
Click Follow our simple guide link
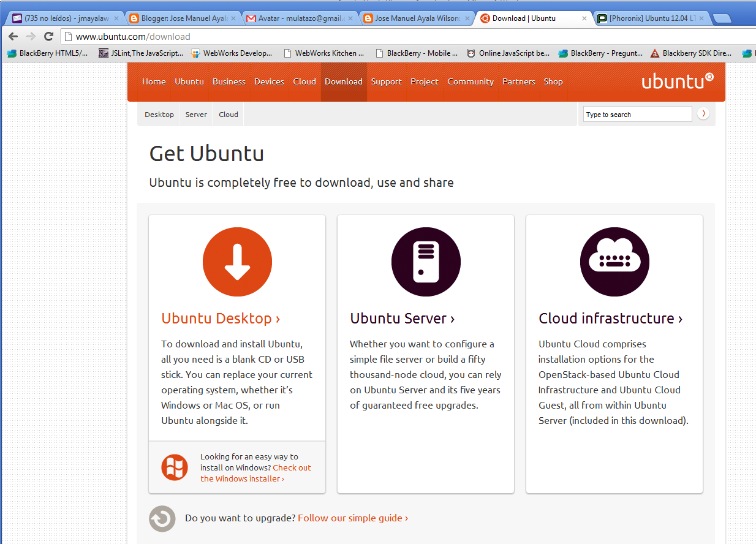tap(353, 518)
